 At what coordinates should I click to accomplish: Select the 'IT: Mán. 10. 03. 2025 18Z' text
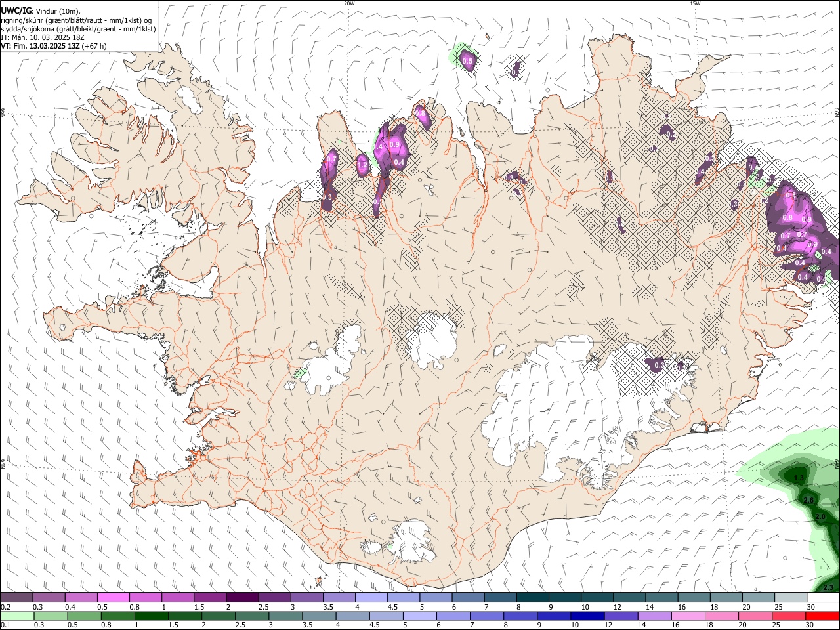pyautogui.click(x=42, y=37)
